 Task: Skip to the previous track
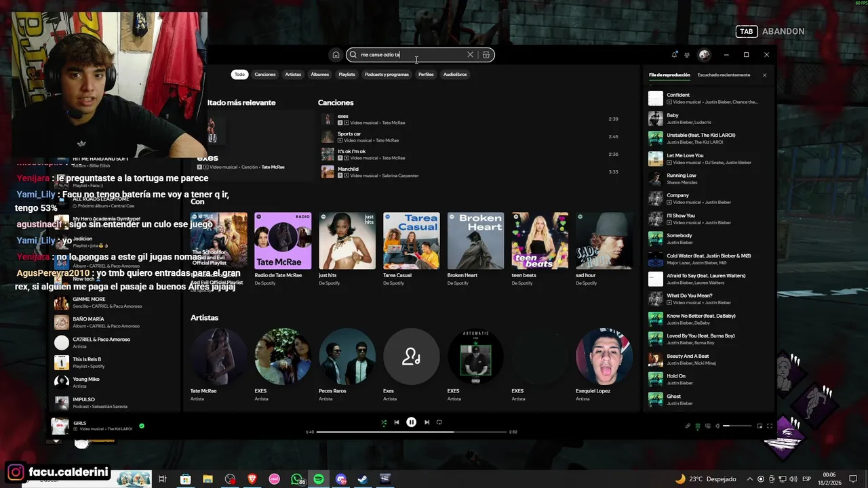[x=397, y=422]
